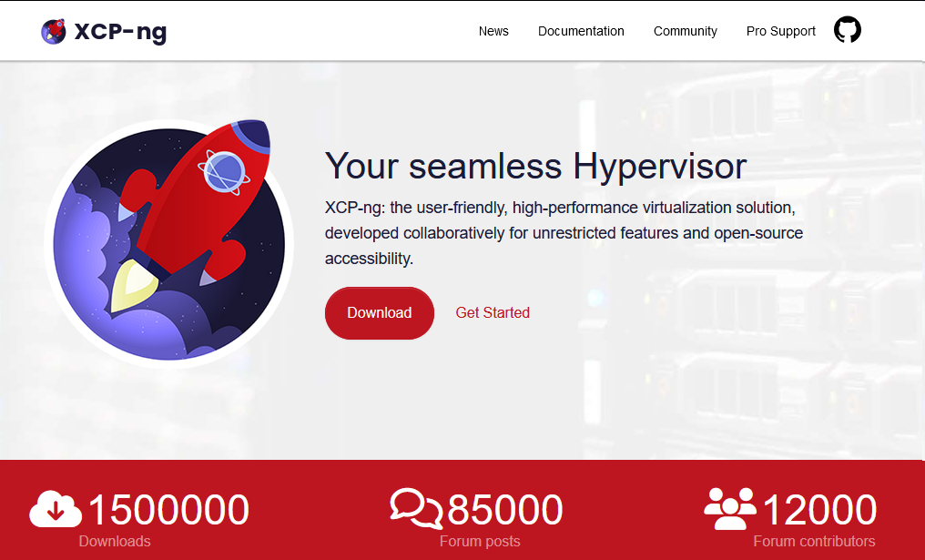Click the cloud download icon
The width and height of the screenshot is (925, 560).
tap(56, 509)
